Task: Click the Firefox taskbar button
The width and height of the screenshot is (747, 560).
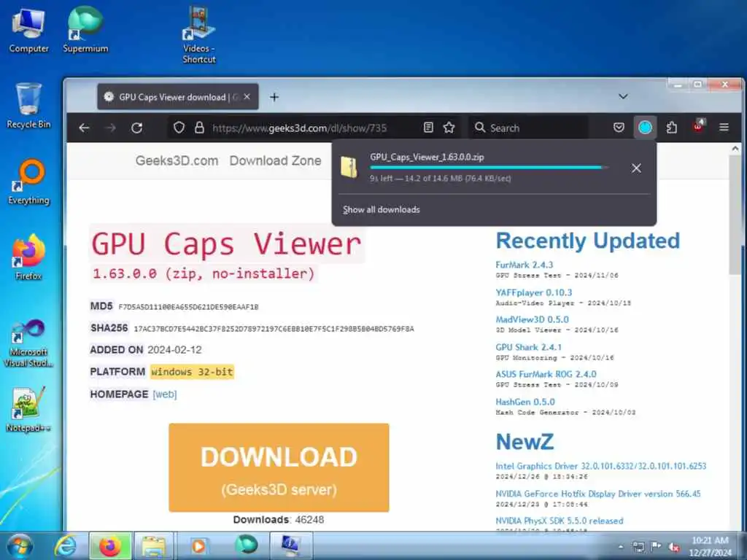Action: [110, 545]
